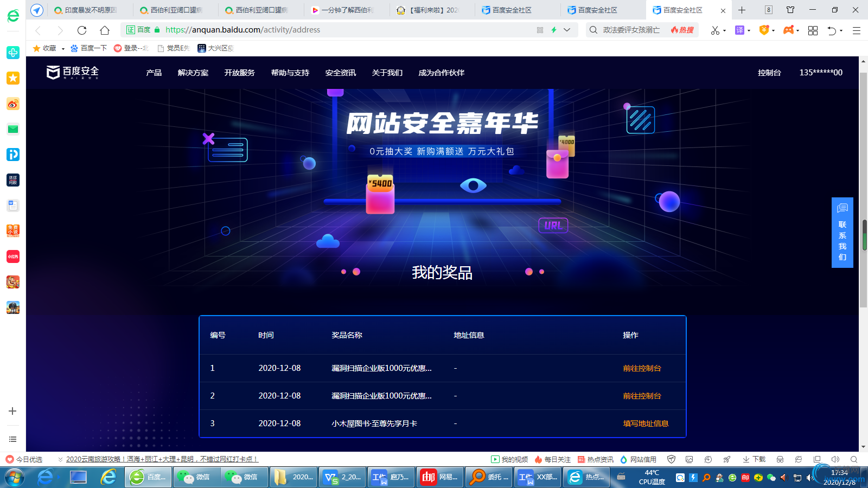This screenshot has width=868, height=488.
Task: Open the 解决方案 menu
Action: (x=193, y=73)
